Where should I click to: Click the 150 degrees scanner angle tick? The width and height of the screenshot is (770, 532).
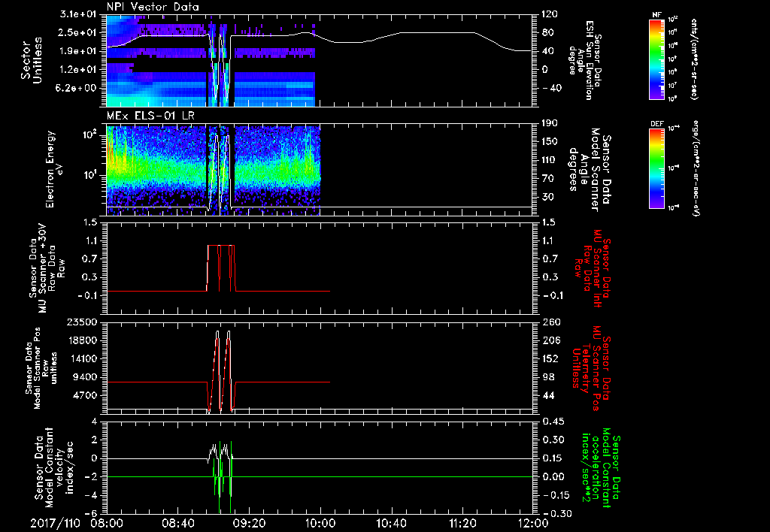pos(550,141)
